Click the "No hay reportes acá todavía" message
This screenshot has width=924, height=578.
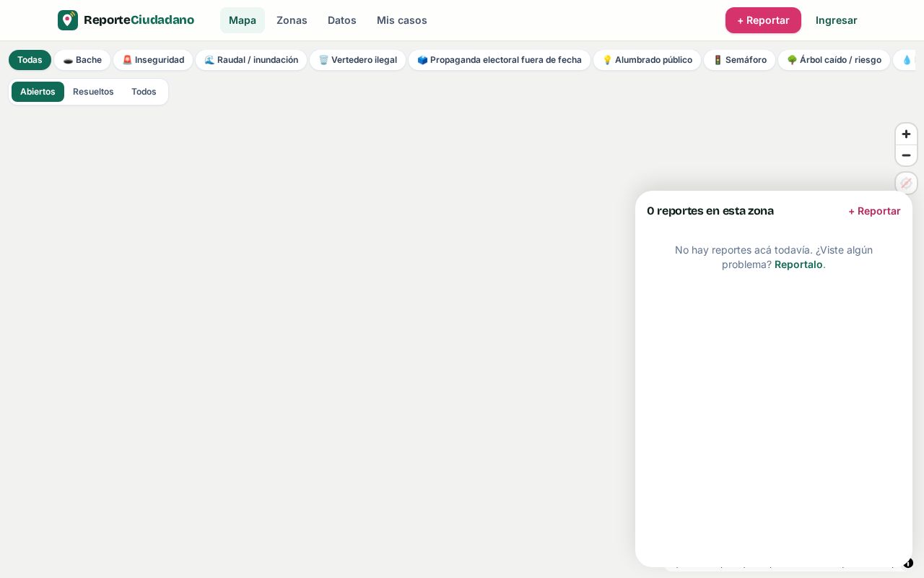point(774,257)
